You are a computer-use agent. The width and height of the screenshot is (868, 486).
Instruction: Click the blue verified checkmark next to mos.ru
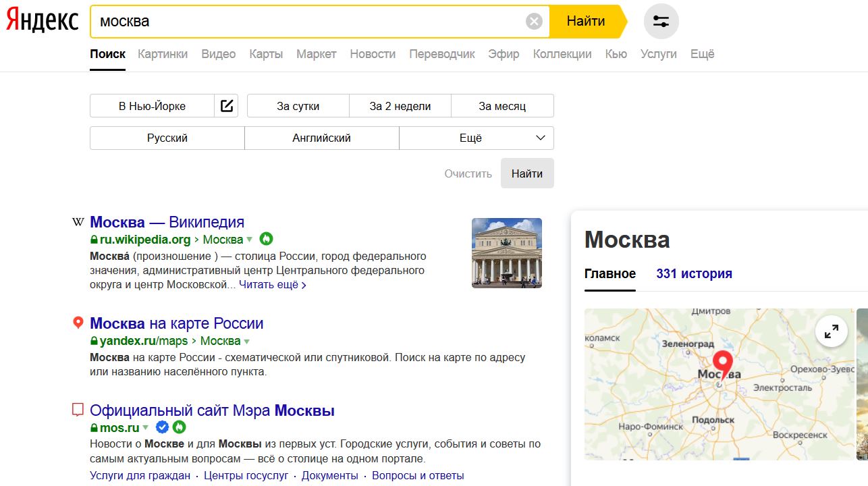tap(162, 427)
